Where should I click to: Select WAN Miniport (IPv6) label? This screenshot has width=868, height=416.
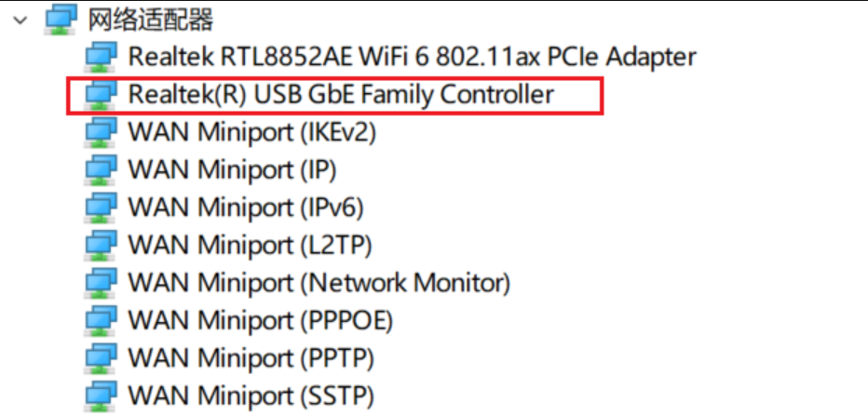[x=245, y=208]
